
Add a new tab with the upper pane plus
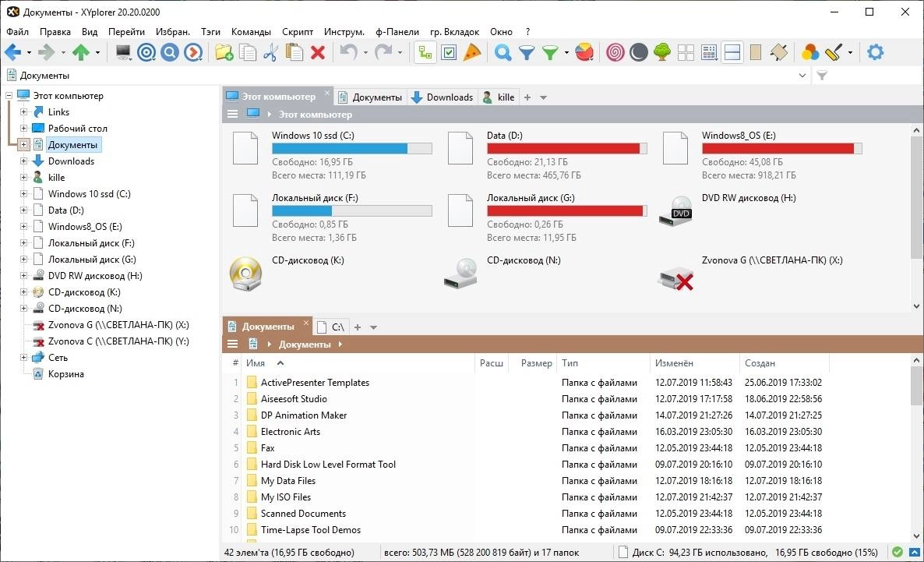(527, 97)
